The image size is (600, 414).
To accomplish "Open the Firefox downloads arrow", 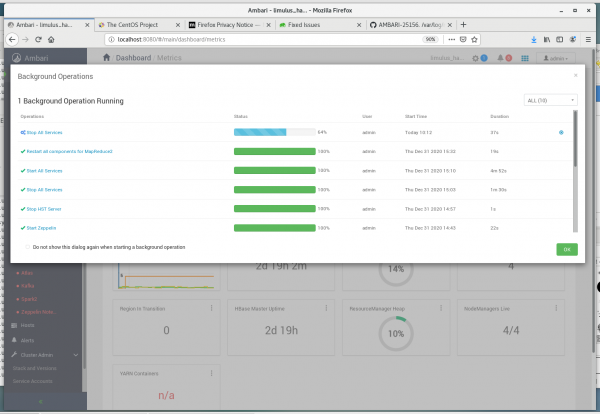I will pos(534,39).
